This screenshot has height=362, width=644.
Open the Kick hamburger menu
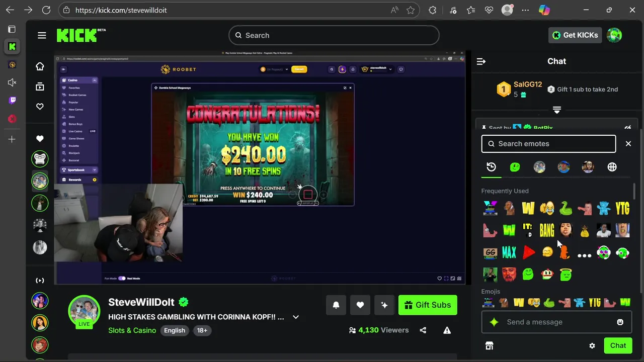pos(42,35)
